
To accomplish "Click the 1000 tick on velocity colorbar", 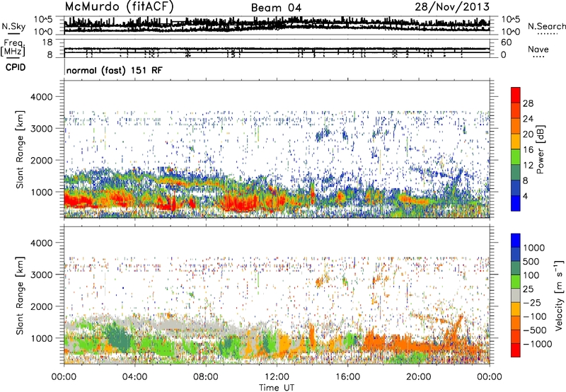I will 533,248.
